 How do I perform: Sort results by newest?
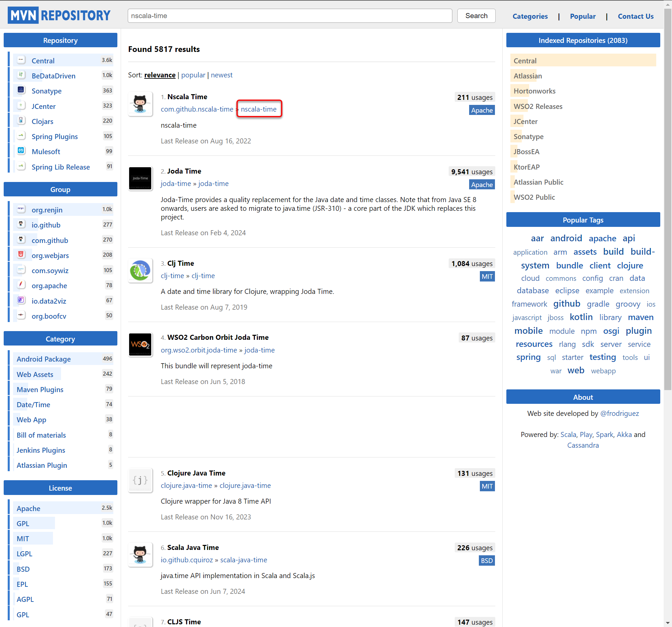(x=221, y=75)
